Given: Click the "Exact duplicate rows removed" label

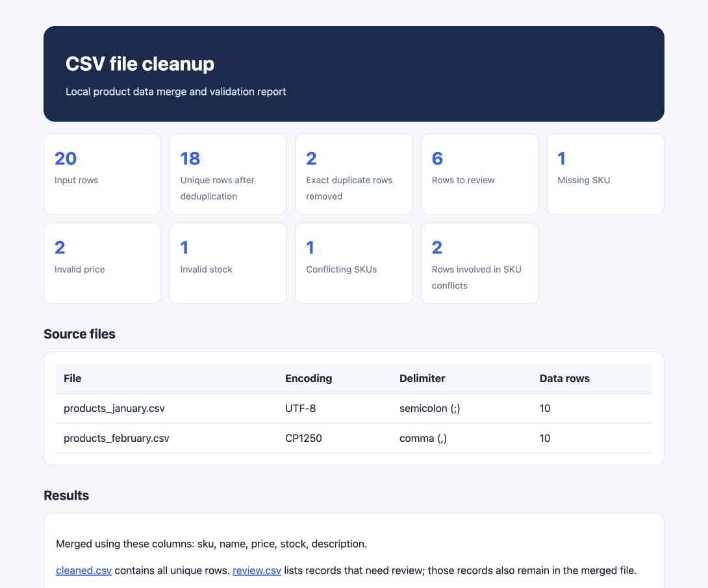Looking at the screenshot, I should [349, 188].
